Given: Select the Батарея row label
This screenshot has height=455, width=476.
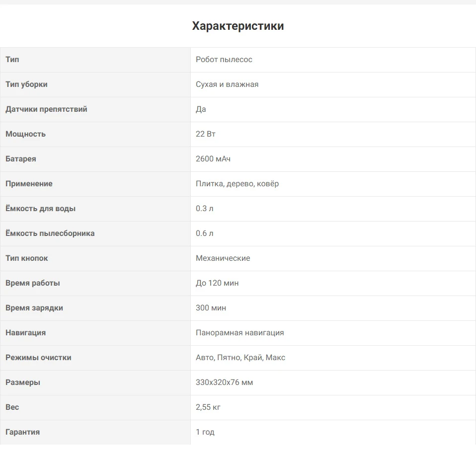Looking at the screenshot, I should [21, 159].
